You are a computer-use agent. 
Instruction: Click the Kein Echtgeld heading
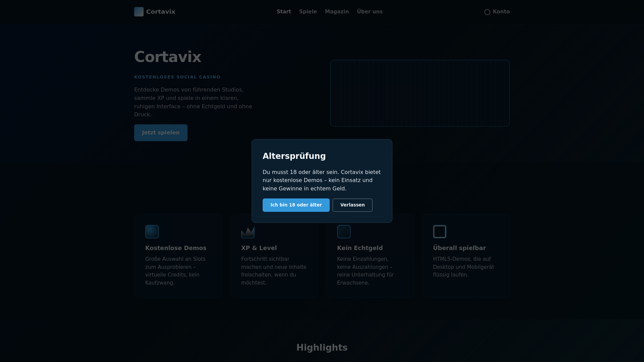pyautogui.click(x=360, y=248)
